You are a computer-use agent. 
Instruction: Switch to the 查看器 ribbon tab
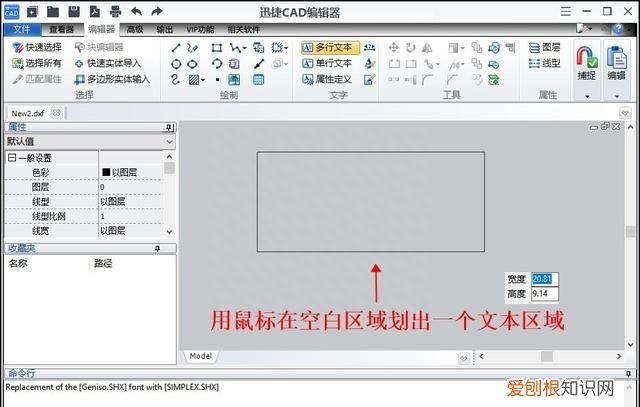pyautogui.click(x=61, y=29)
